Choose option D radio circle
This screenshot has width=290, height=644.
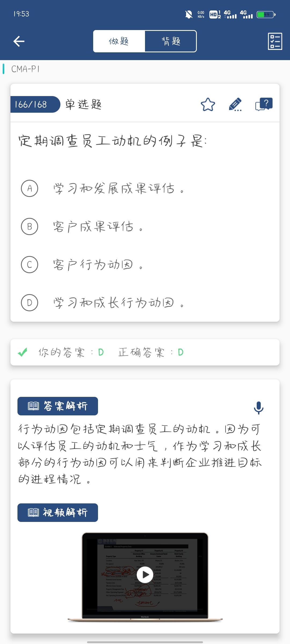pyautogui.click(x=30, y=303)
